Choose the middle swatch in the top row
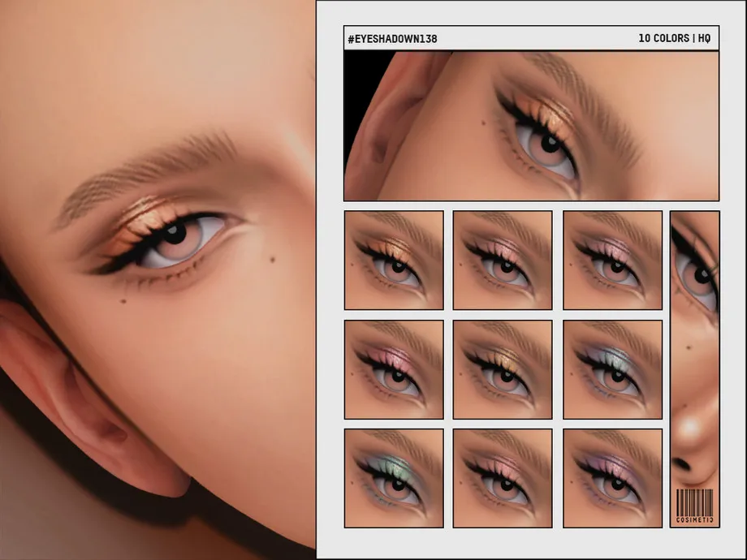This screenshot has width=747, height=560. 503,260
